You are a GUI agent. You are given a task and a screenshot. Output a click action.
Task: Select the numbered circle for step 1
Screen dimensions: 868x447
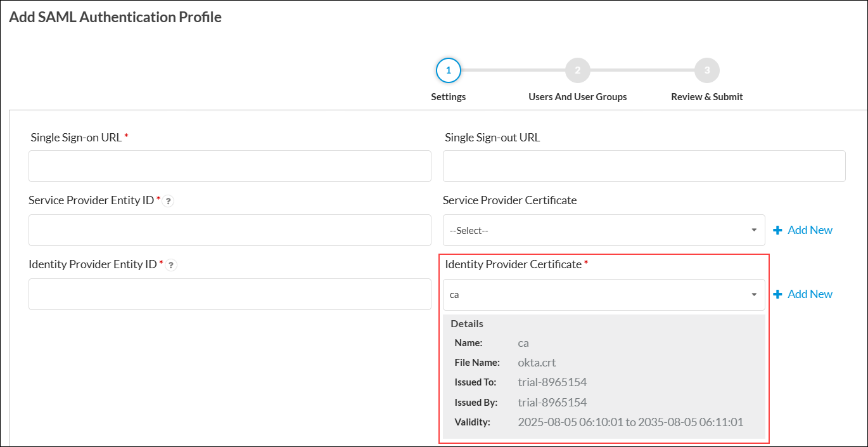coord(449,70)
